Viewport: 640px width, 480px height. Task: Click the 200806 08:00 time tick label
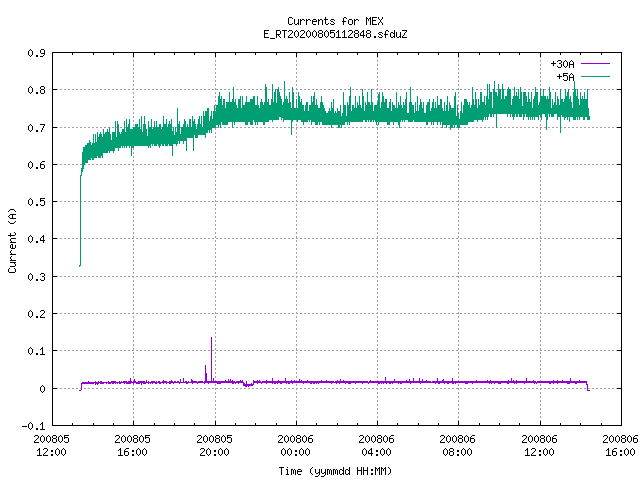tap(458, 445)
